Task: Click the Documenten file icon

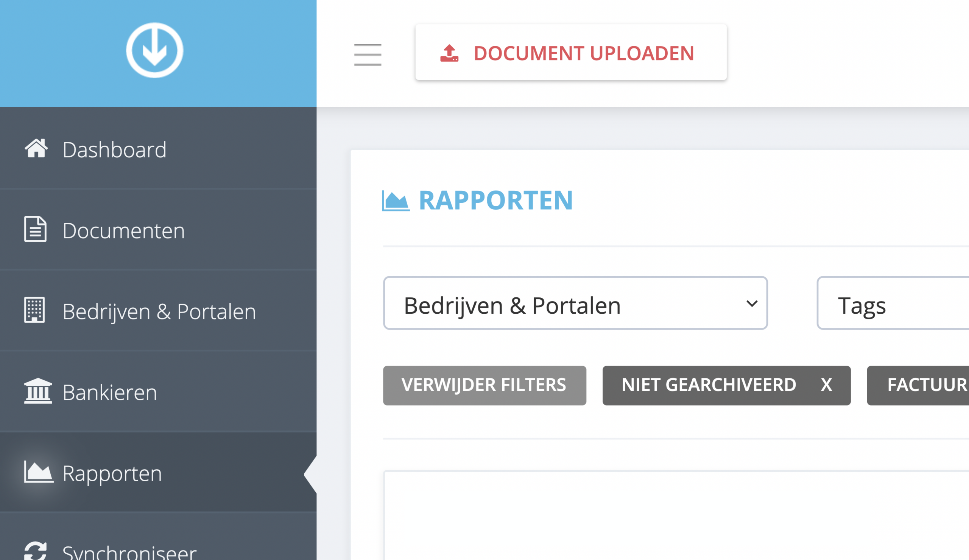Action: (x=35, y=229)
